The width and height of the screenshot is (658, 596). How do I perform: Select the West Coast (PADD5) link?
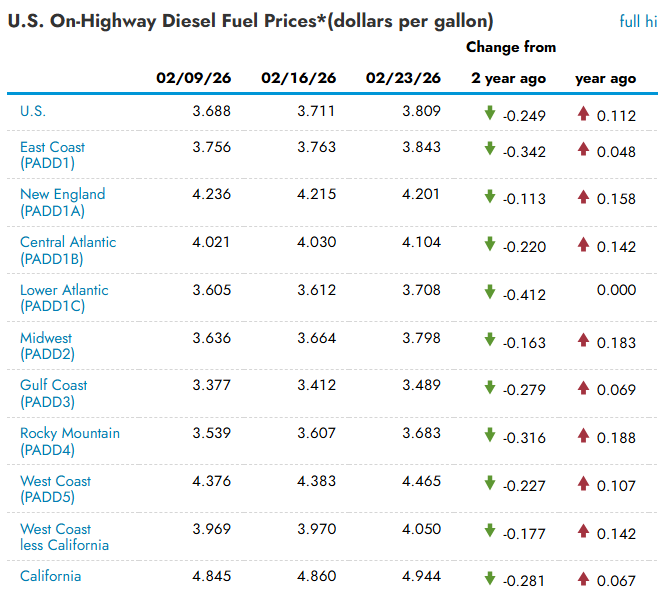pos(55,489)
